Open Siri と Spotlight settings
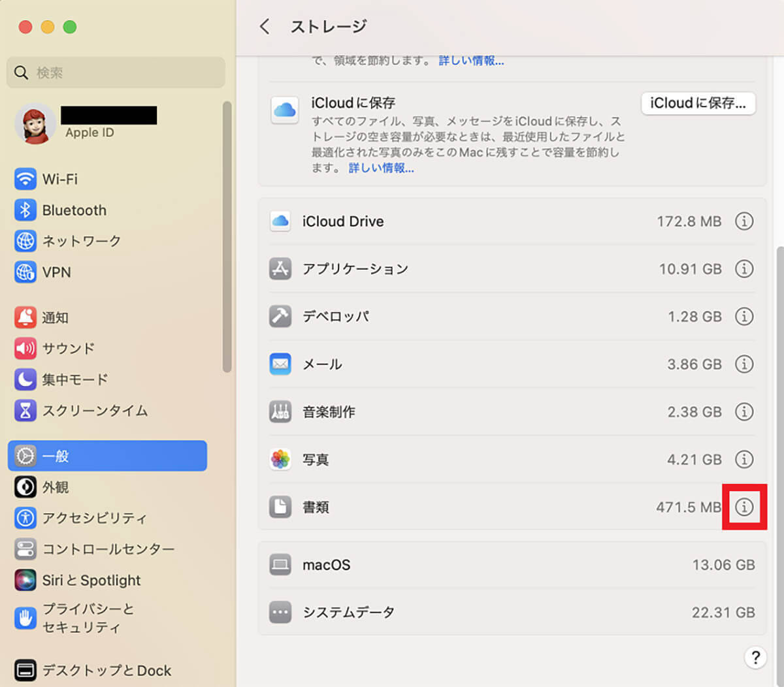Viewport: 784px width, 687px height. point(91,580)
